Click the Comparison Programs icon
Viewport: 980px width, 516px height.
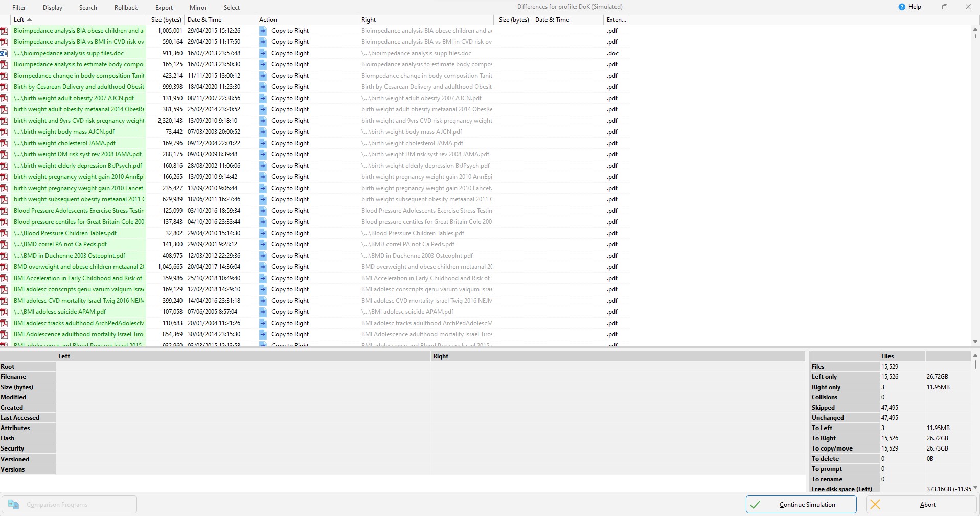tap(14, 504)
